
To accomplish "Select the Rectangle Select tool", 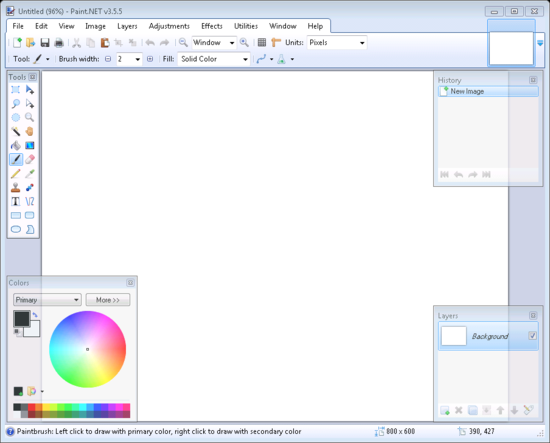I will pyautogui.click(x=15, y=90).
